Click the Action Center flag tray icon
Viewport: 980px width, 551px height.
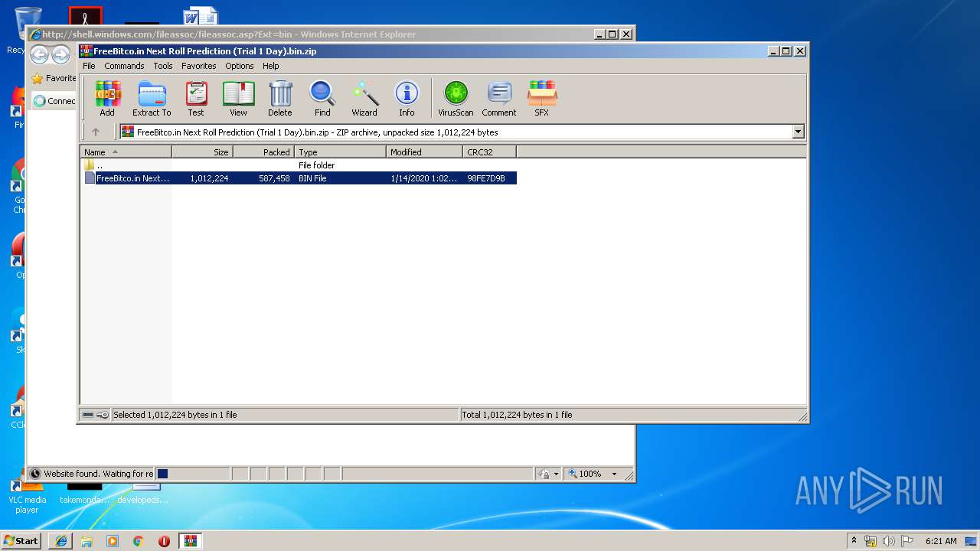907,541
